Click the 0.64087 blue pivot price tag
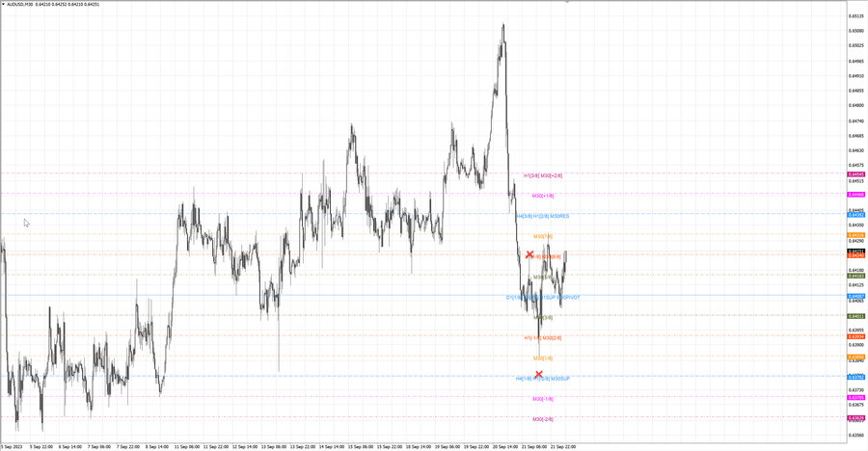 point(856,296)
